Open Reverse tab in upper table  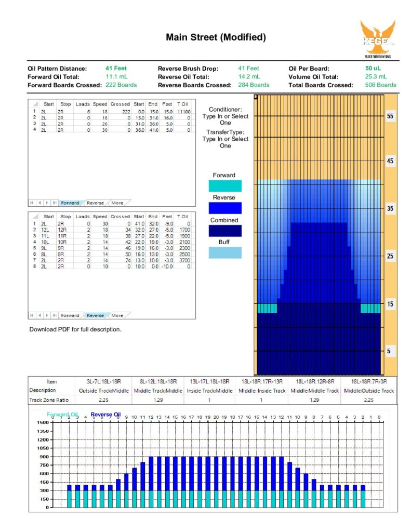(95, 203)
